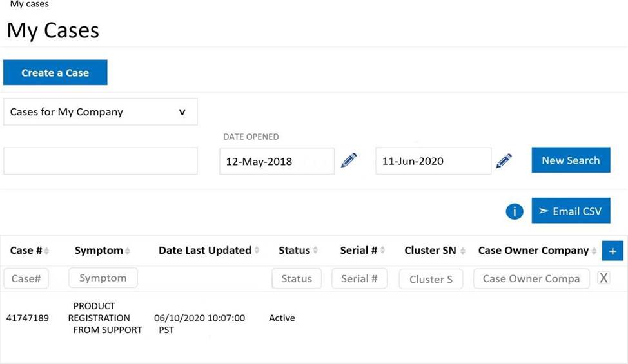Click the pencil icon beside end date 11-Jun-2020

pos(504,160)
